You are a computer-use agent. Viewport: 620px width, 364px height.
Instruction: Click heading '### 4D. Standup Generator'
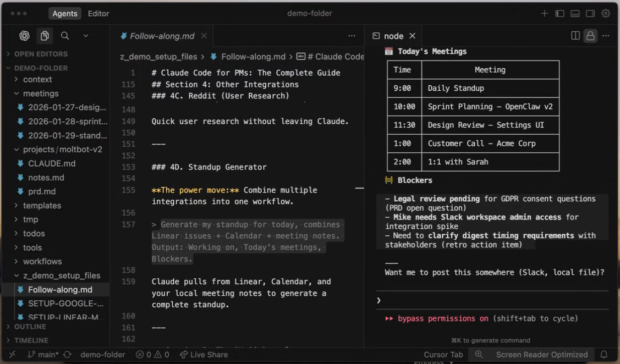point(209,167)
